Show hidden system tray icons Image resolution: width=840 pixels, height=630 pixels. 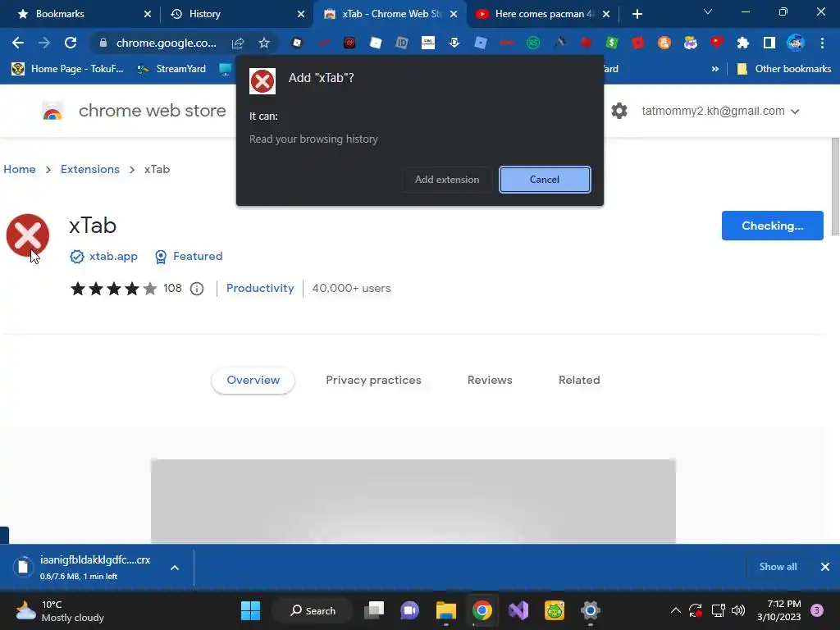[676, 610]
